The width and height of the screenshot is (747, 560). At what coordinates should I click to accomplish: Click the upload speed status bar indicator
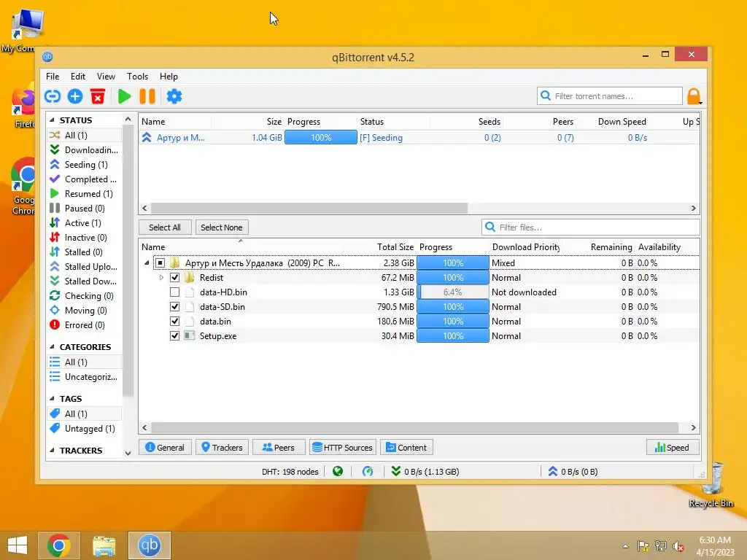573,472
